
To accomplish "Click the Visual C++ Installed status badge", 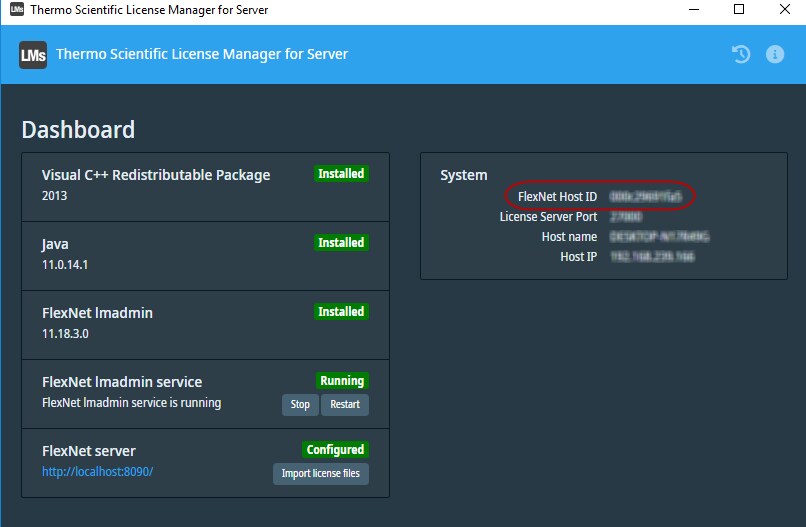I will (341, 174).
